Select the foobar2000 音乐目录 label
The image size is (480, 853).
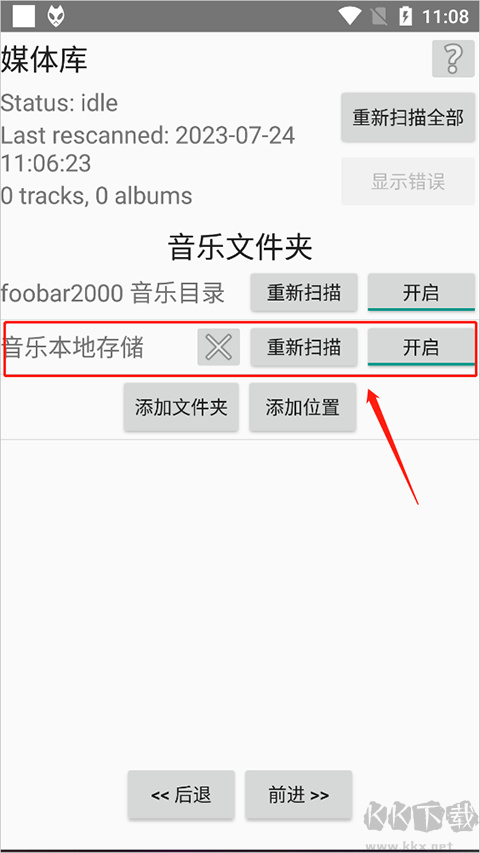click(x=113, y=293)
